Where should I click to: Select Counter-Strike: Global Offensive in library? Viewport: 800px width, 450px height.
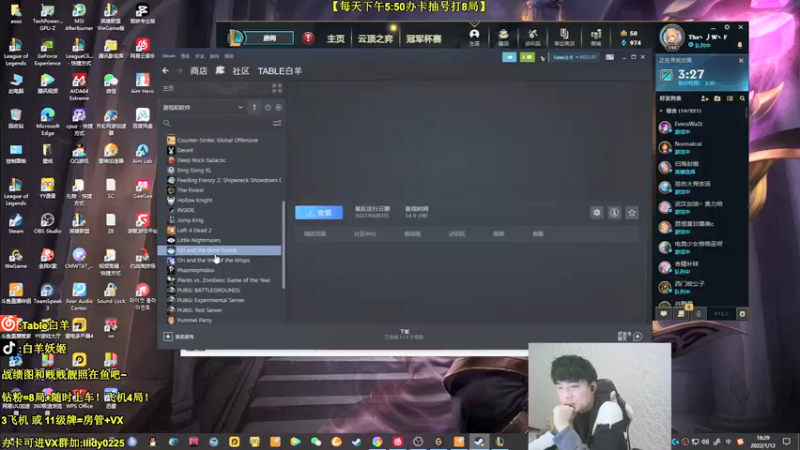point(217,140)
